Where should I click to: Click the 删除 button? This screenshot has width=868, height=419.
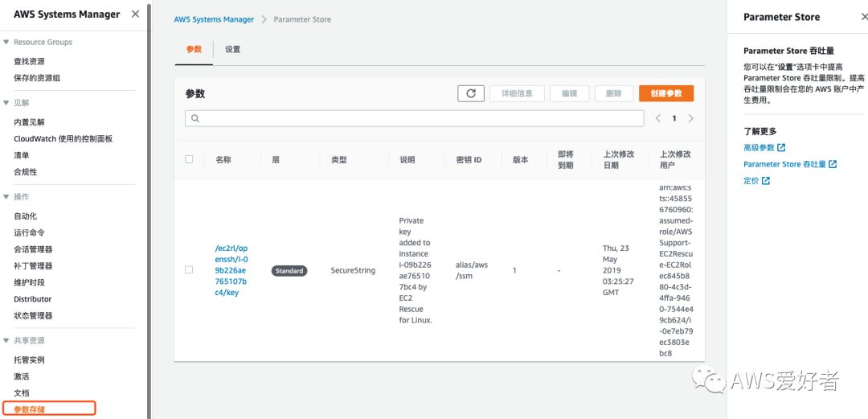pos(614,93)
